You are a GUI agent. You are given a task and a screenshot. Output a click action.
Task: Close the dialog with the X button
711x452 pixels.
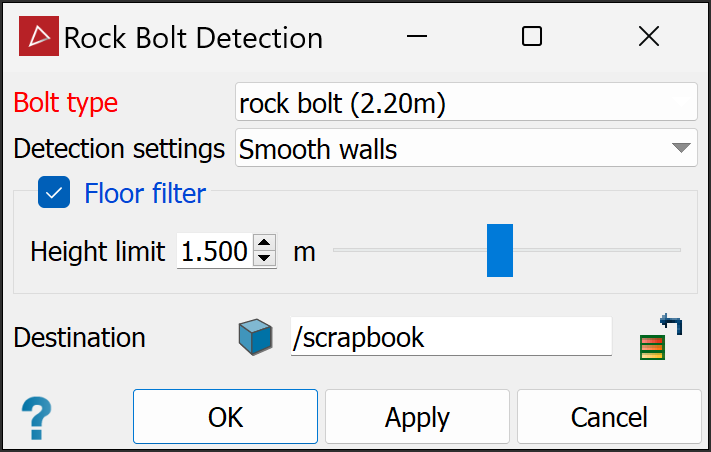648,38
